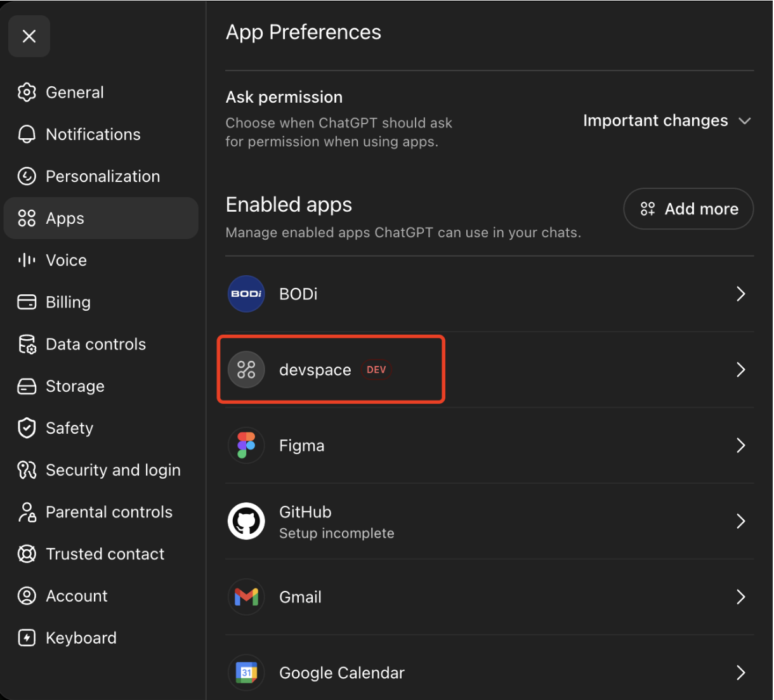
Task: Expand the GitHub row chevron
Action: click(x=740, y=521)
